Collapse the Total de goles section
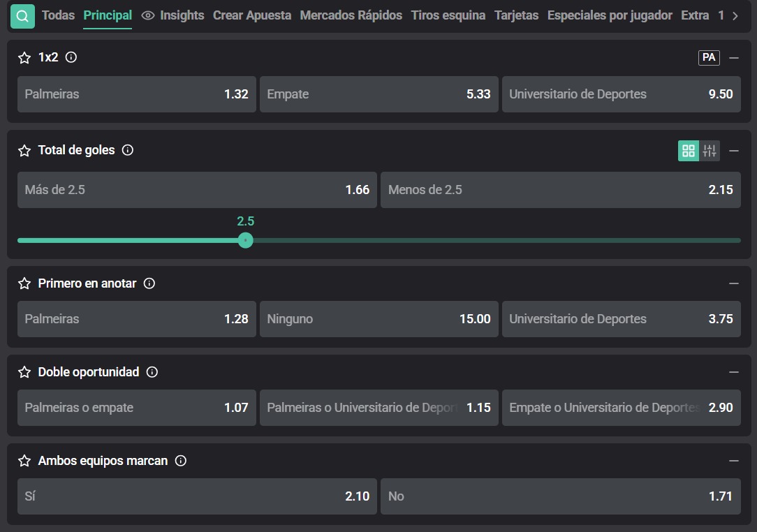 [734, 151]
